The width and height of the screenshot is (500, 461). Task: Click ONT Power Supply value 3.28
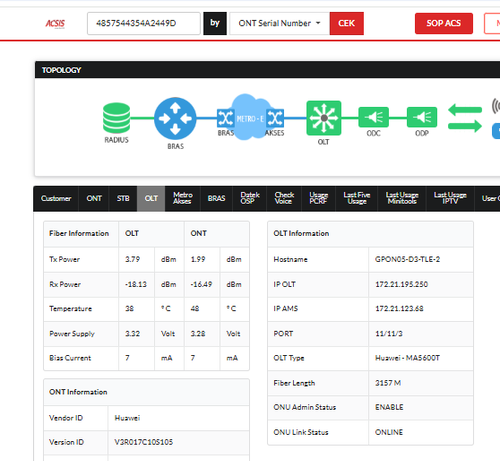coord(198,334)
